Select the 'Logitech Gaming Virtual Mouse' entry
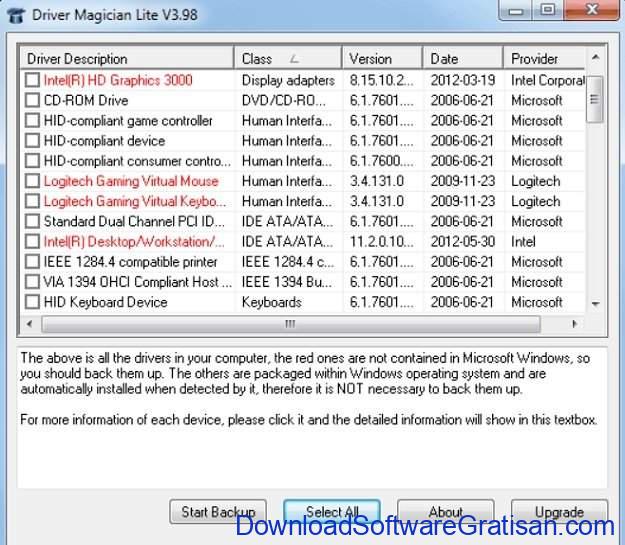Screen dimensions: 625x545 (x=131, y=181)
